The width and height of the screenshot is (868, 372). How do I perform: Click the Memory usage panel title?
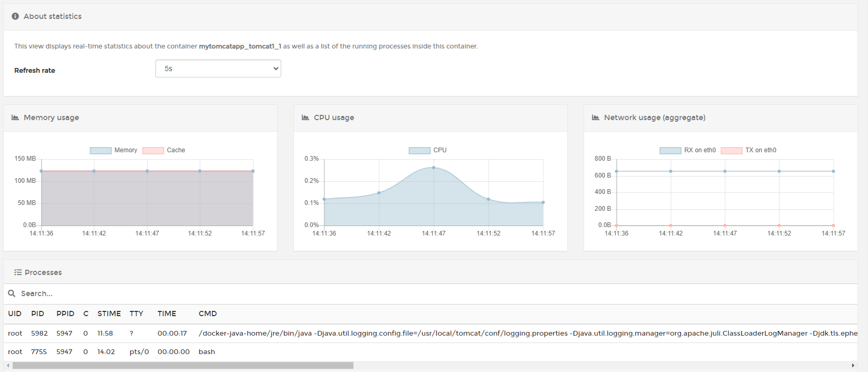pos(51,118)
